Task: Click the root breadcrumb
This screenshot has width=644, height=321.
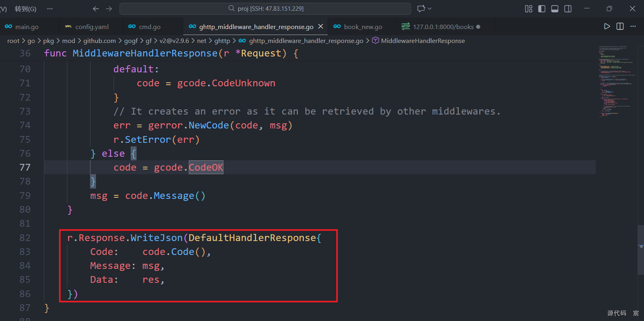Action: tap(13, 41)
